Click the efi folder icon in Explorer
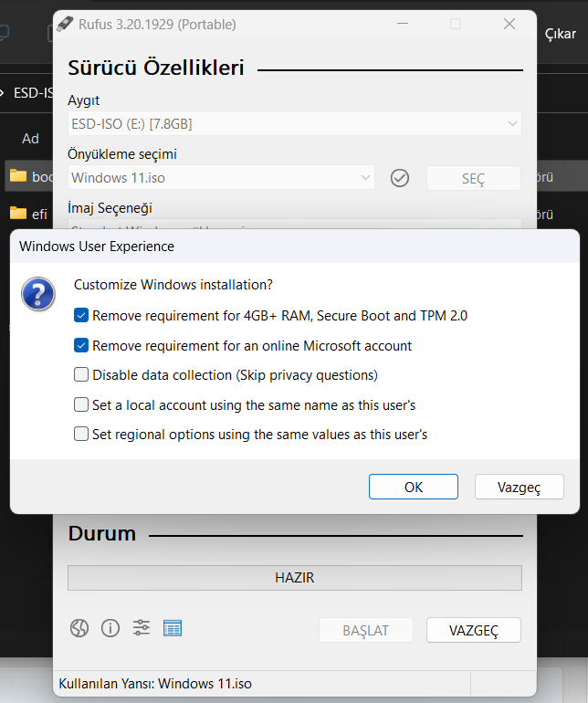 [18, 213]
